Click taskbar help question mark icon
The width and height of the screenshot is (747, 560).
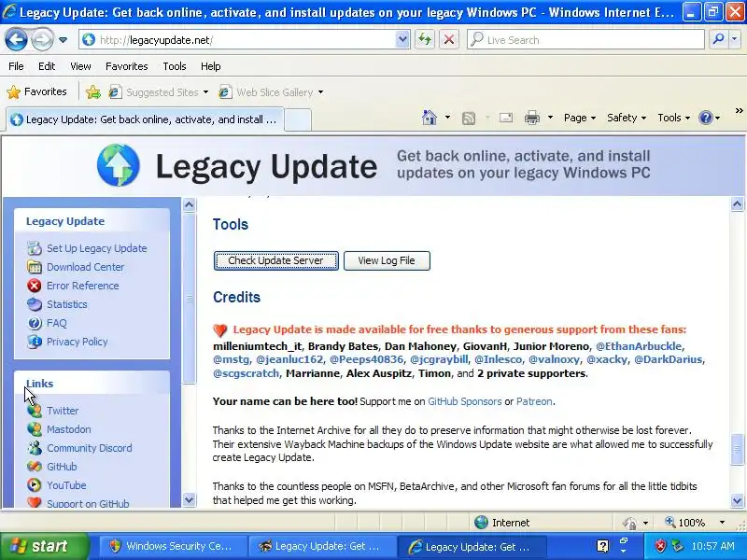(602, 546)
